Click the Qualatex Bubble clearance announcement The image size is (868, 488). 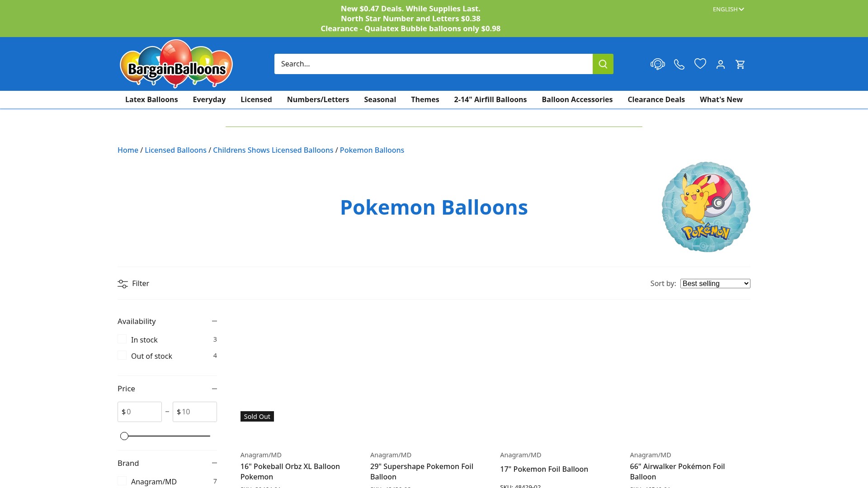(x=410, y=28)
